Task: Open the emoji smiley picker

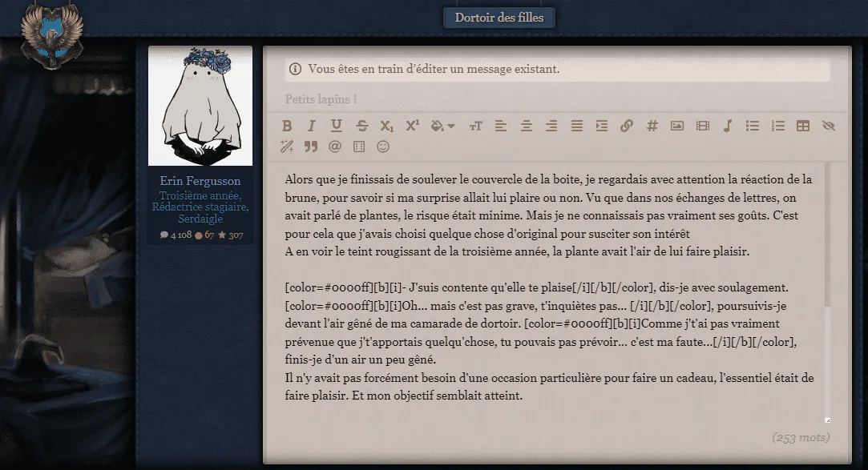Action: pos(383,147)
